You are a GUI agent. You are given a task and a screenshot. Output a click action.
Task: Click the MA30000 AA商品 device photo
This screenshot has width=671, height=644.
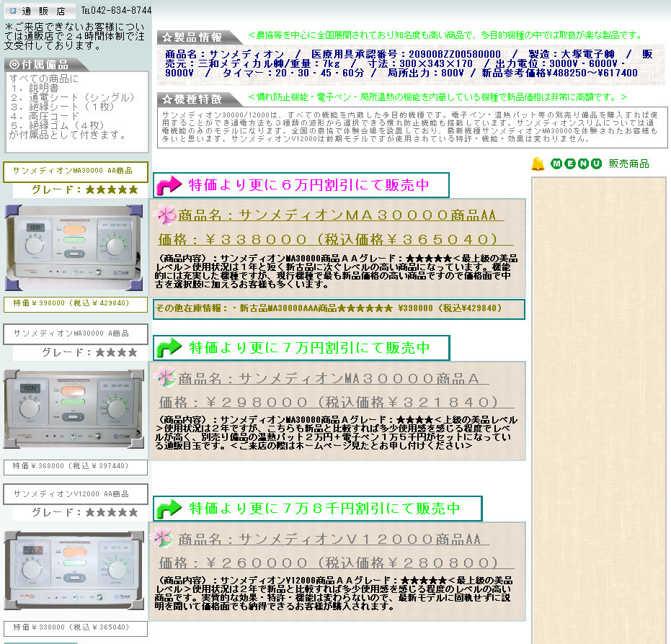point(74,248)
